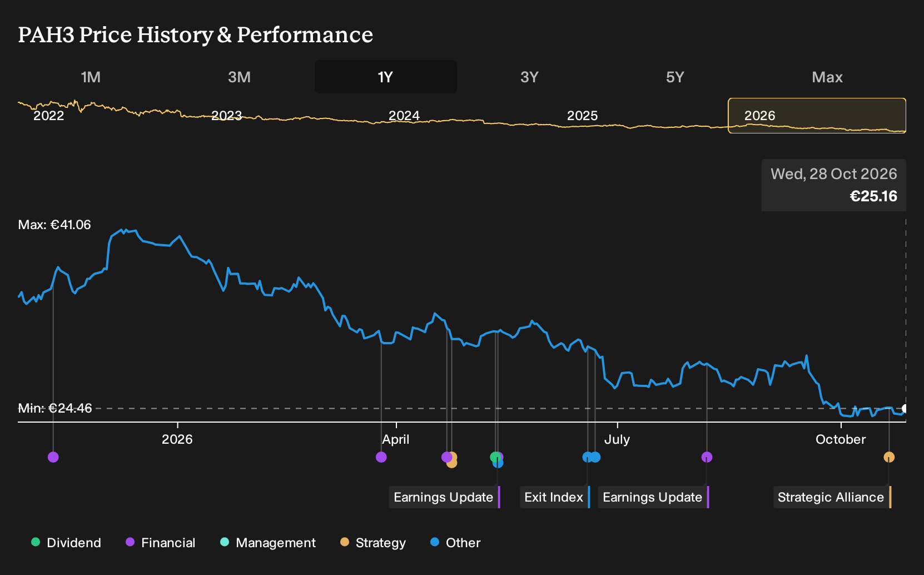Click the 'October' x-axis label
Screen dimensions: 924x575
point(841,439)
